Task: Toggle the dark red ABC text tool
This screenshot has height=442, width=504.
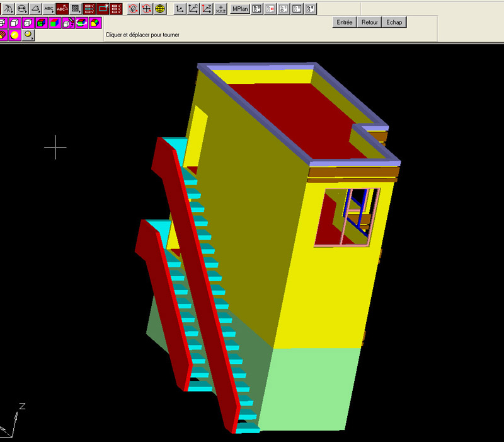Action: pos(62,9)
